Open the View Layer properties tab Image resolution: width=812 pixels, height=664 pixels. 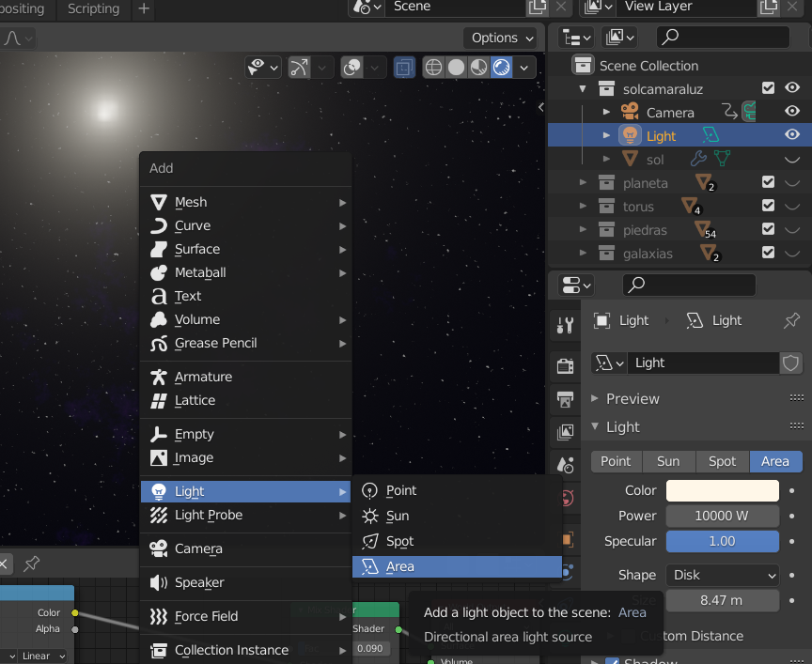(565, 432)
